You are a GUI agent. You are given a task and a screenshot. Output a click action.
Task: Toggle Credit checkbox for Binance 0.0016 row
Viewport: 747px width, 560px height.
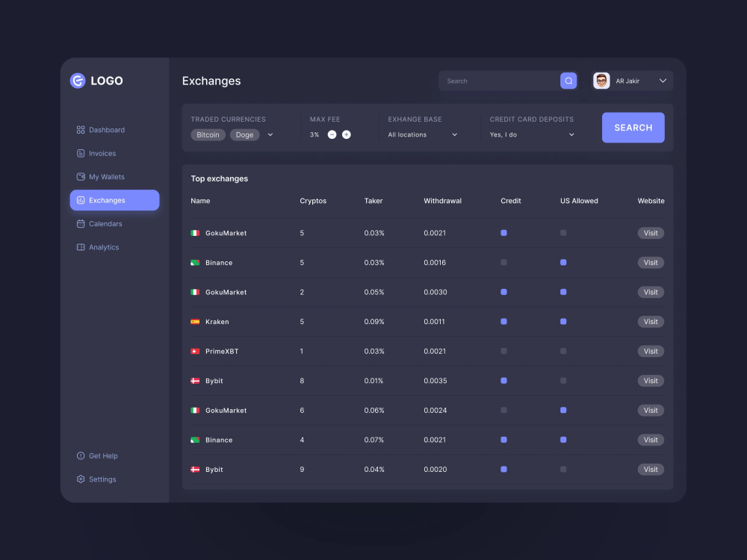pos(503,263)
